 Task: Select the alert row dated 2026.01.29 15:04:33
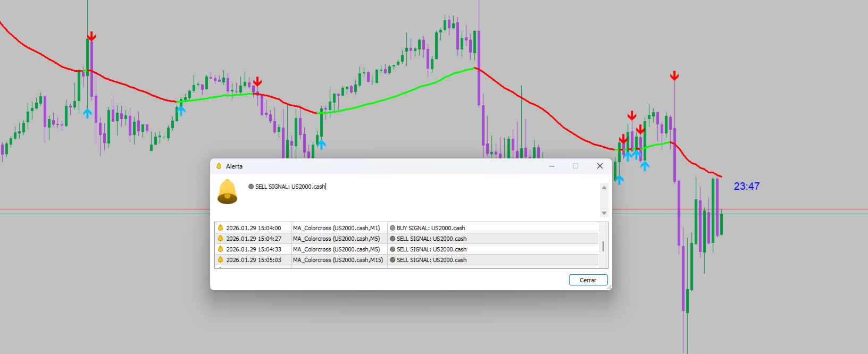point(407,249)
